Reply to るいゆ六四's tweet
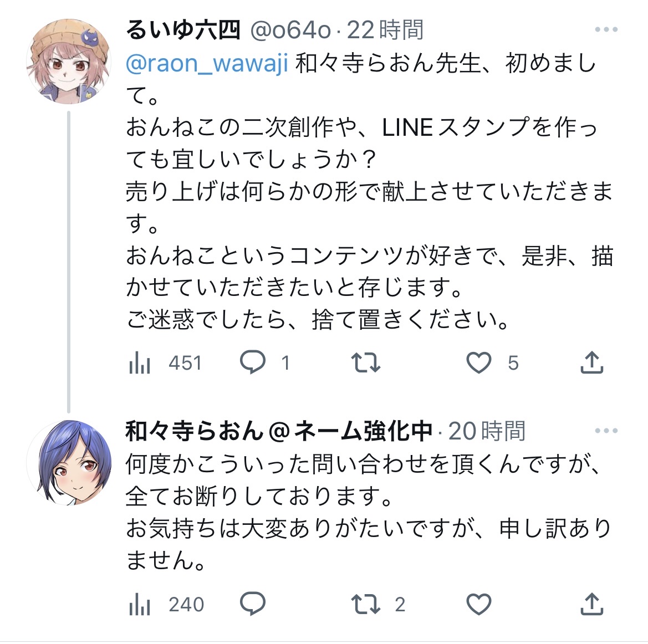Screen dimensions: 648x644 [253, 363]
